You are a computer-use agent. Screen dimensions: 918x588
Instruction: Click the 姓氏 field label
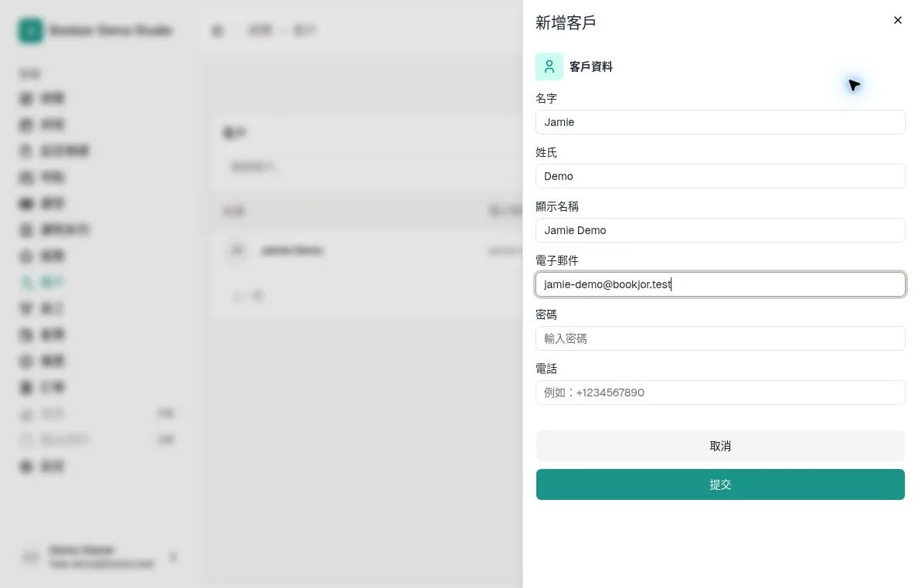point(546,152)
